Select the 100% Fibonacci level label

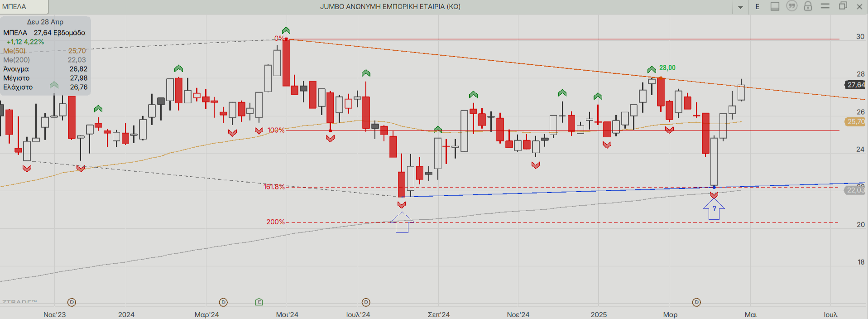(276, 130)
